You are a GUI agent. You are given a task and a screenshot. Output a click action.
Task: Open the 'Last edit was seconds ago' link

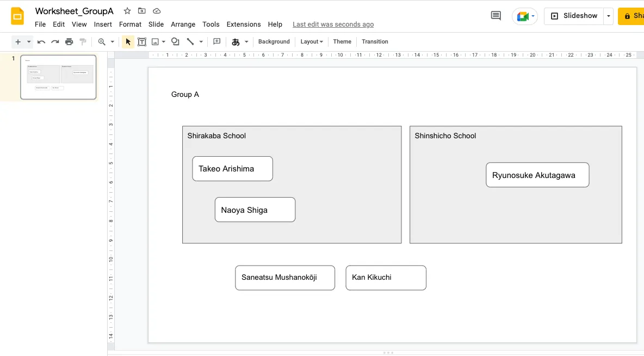point(333,24)
